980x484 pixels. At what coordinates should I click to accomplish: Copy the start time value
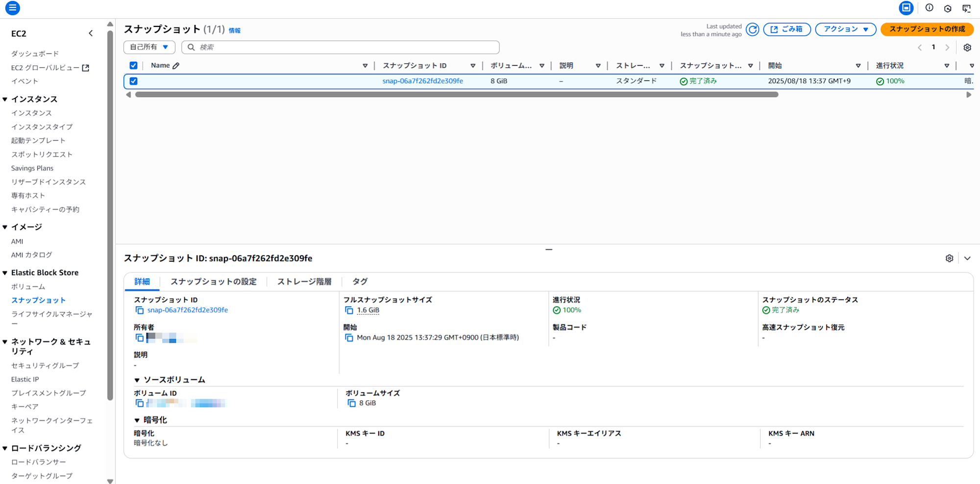(349, 338)
